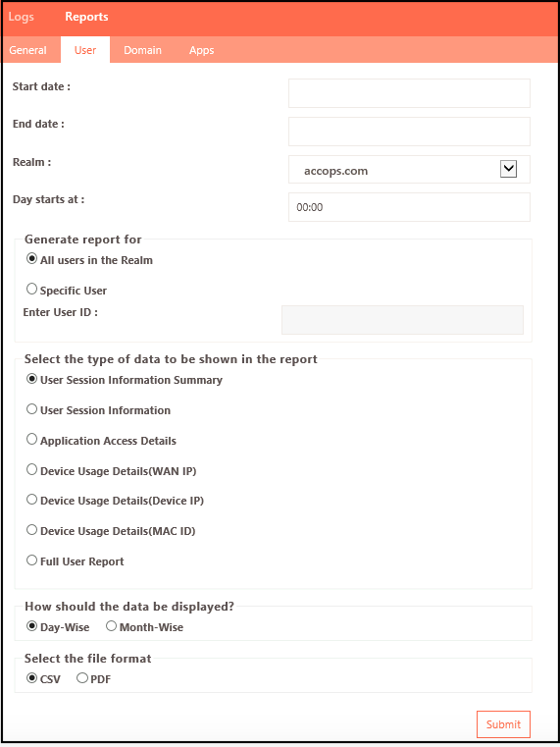Screen dimensions: 560x747
Task: Switch to the Logs tab
Action: tap(21, 17)
